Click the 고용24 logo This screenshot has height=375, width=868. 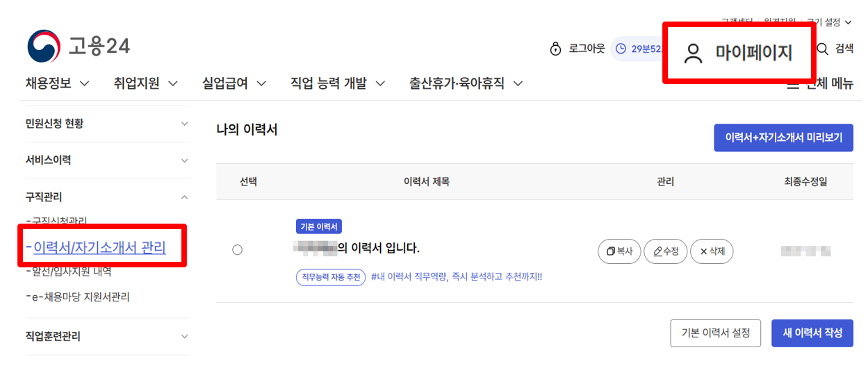pyautogui.click(x=78, y=47)
